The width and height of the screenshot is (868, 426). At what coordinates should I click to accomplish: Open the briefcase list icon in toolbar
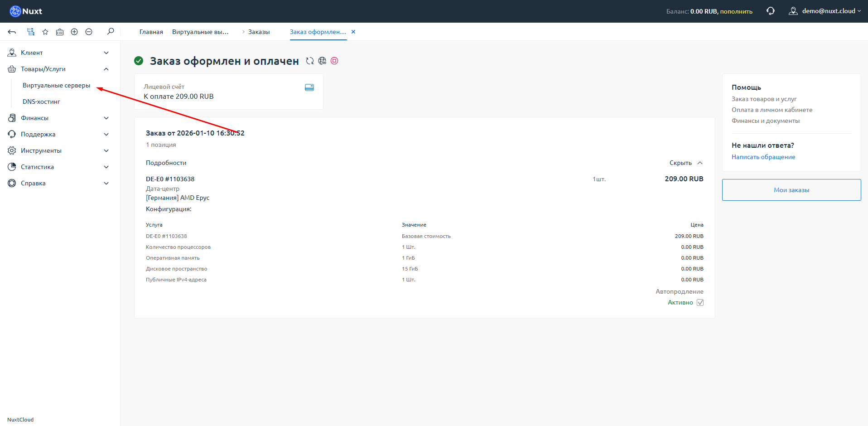59,32
